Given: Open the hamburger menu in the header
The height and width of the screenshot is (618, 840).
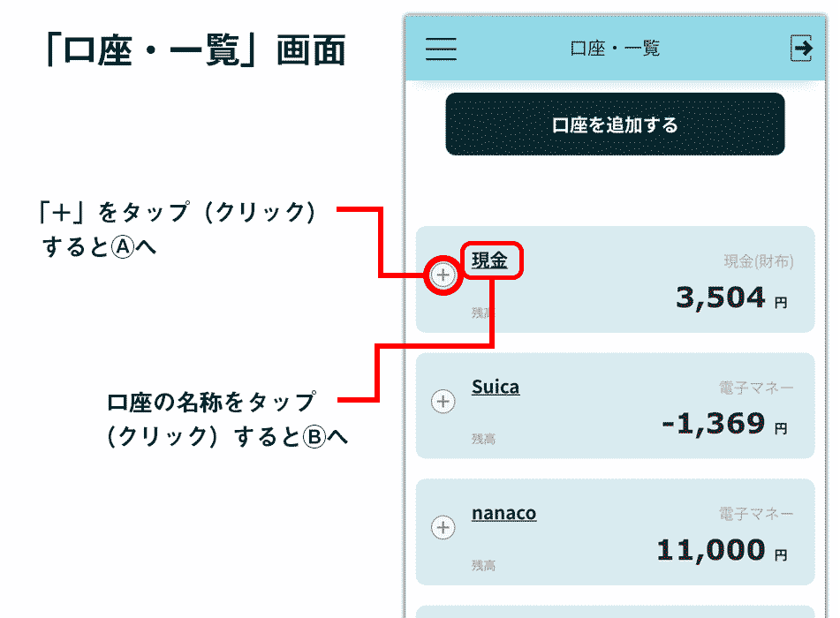Looking at the screenshot, I should (441, 49).
